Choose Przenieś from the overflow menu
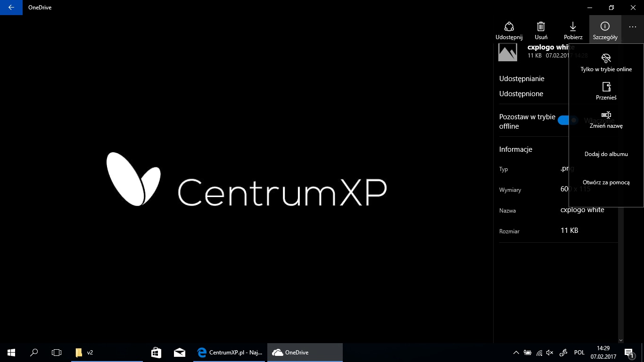 point(606,91)
